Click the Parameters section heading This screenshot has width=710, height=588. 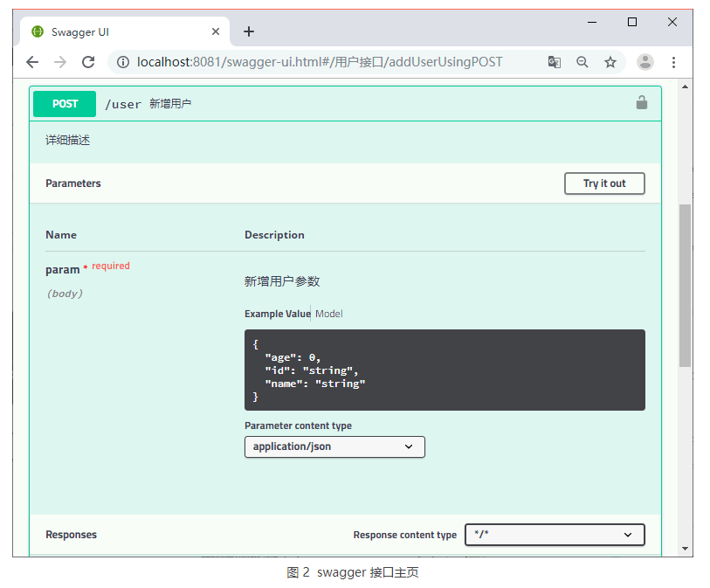[73, 183]
